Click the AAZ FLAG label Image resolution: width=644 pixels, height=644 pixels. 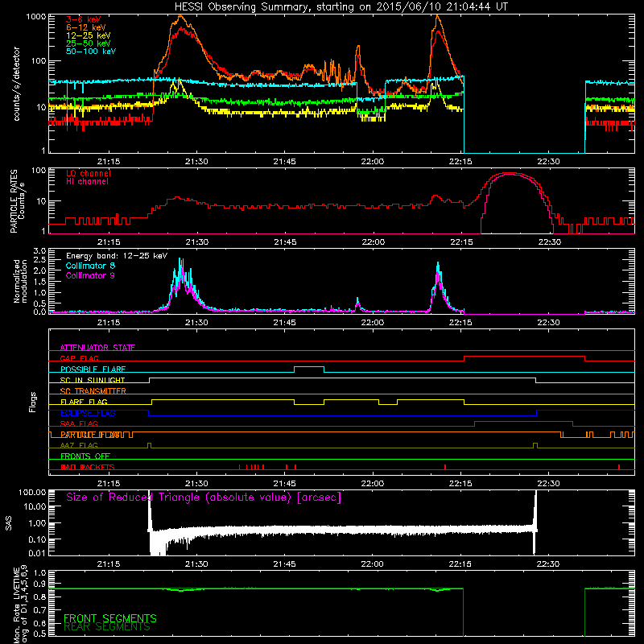click(79, 445)
